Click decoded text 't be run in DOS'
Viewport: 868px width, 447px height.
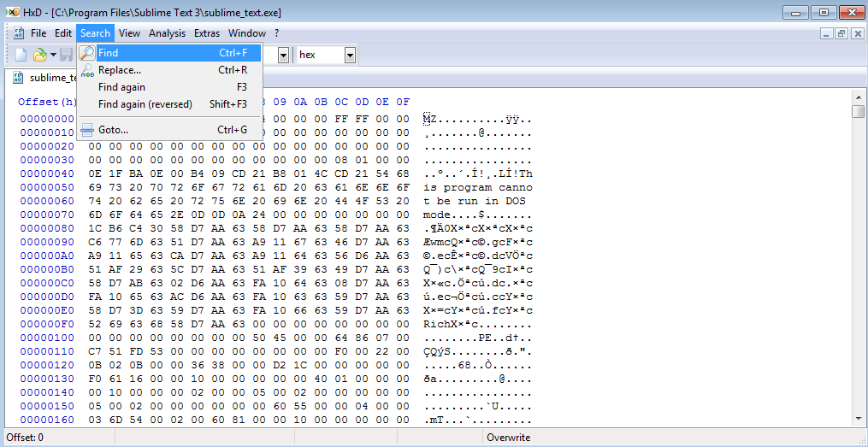coord(475,202)
